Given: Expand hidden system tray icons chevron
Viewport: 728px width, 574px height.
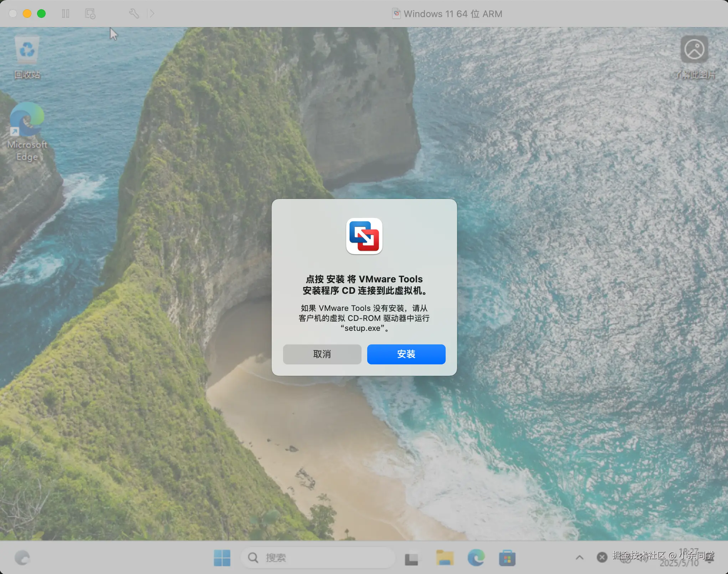Looking at the screenshot, I should (x=580, y=557).
